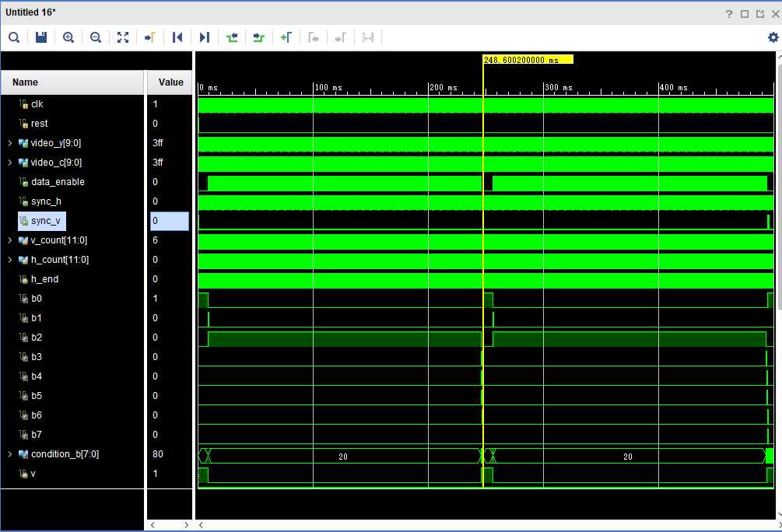The height and width of the screenshot is (532, 782).
Task: Select signal b1
Action: click(x=37, y=318)
